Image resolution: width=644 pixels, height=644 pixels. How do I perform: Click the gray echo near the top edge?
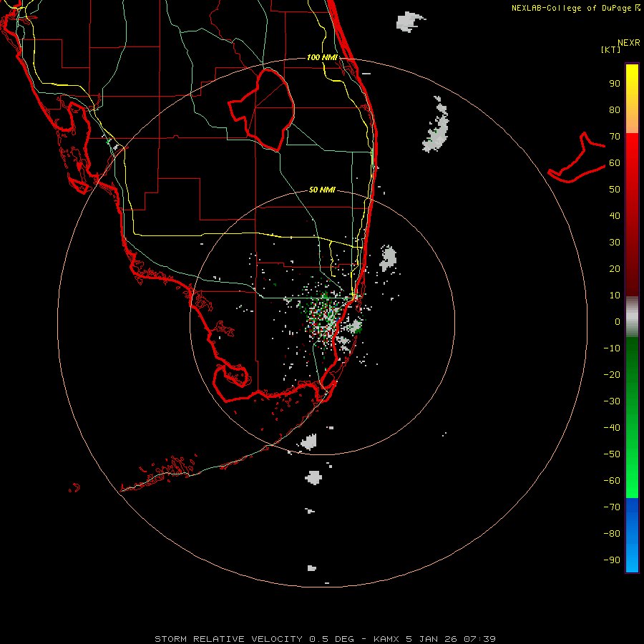pyautogui.click(x=409, y=21)
